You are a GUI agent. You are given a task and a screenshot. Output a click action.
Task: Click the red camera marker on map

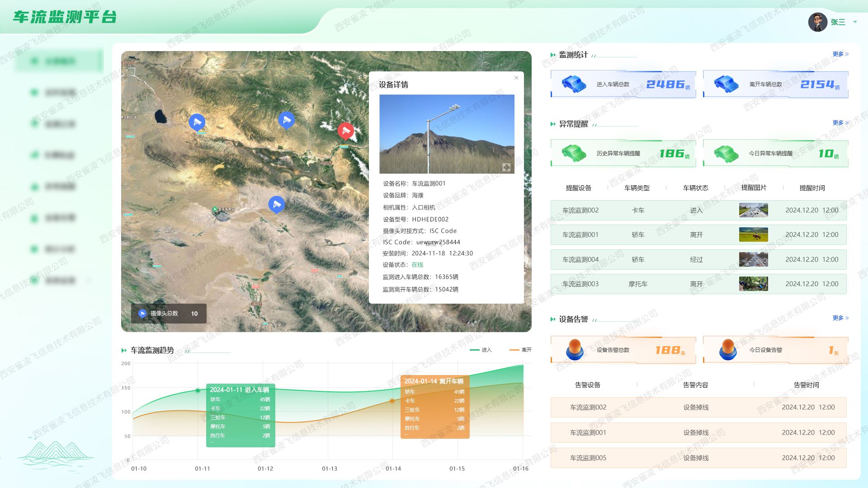[346, 130]
